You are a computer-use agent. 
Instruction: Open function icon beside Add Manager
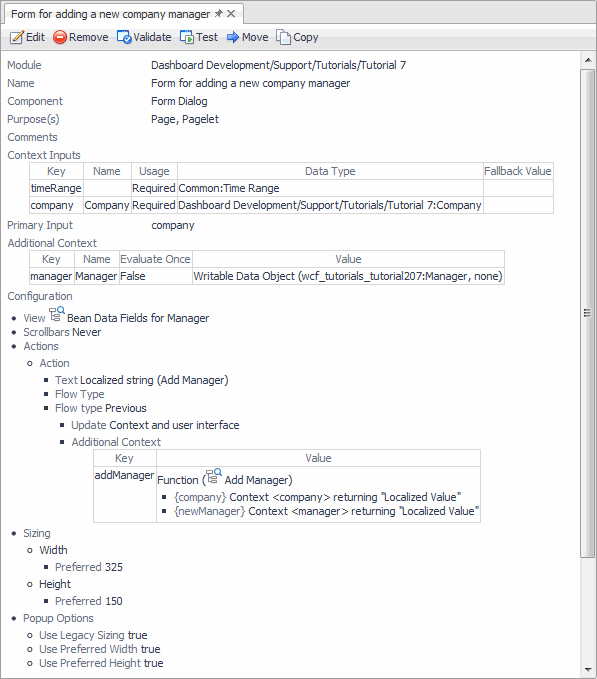click(x=213, y=476)
